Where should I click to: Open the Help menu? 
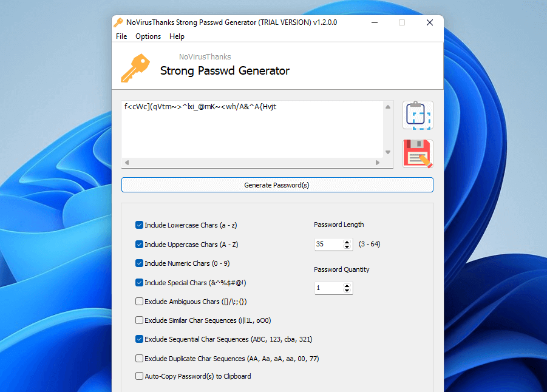(x=177, y=36)
